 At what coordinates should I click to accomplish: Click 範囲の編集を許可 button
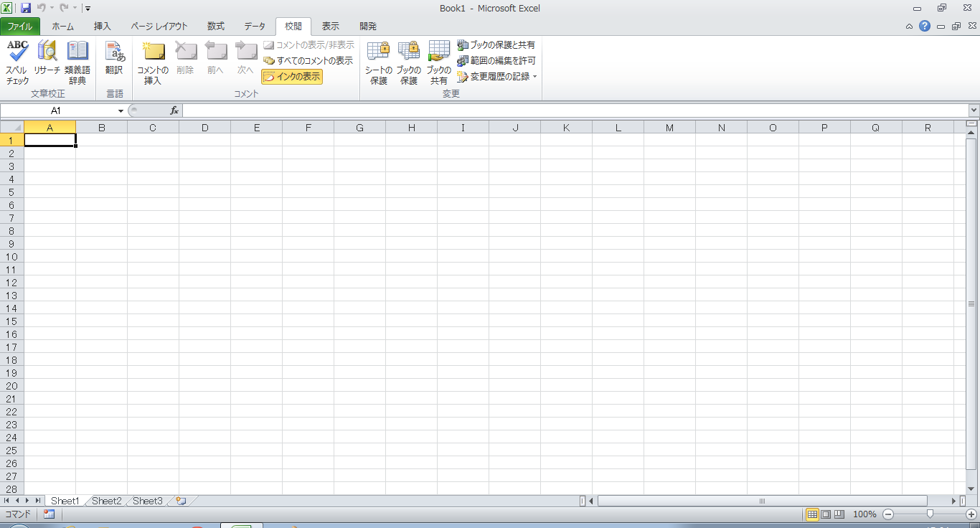(x=496, y=61)
